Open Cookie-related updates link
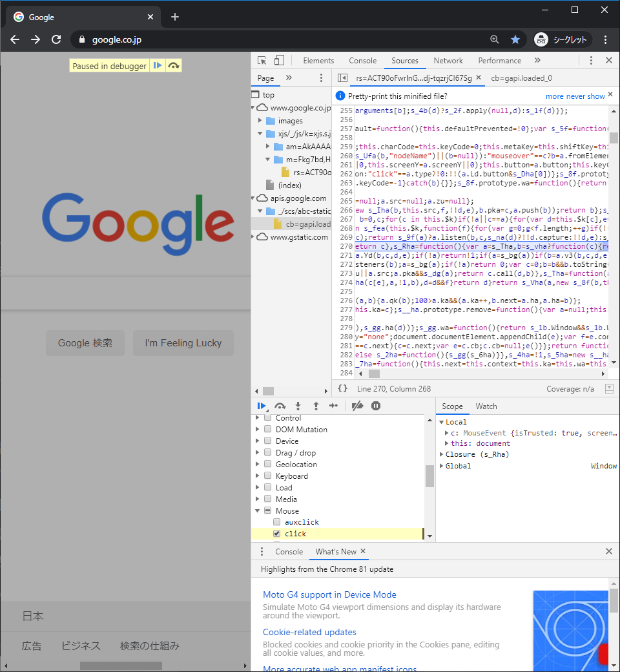Screen dimensions: 620x672 click(309, 632)
